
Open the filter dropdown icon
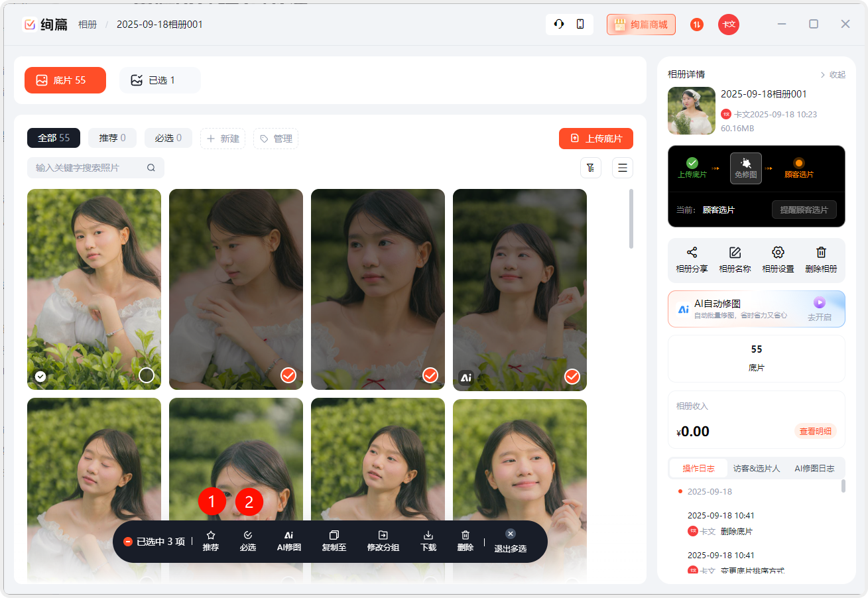tap(591, 168)
